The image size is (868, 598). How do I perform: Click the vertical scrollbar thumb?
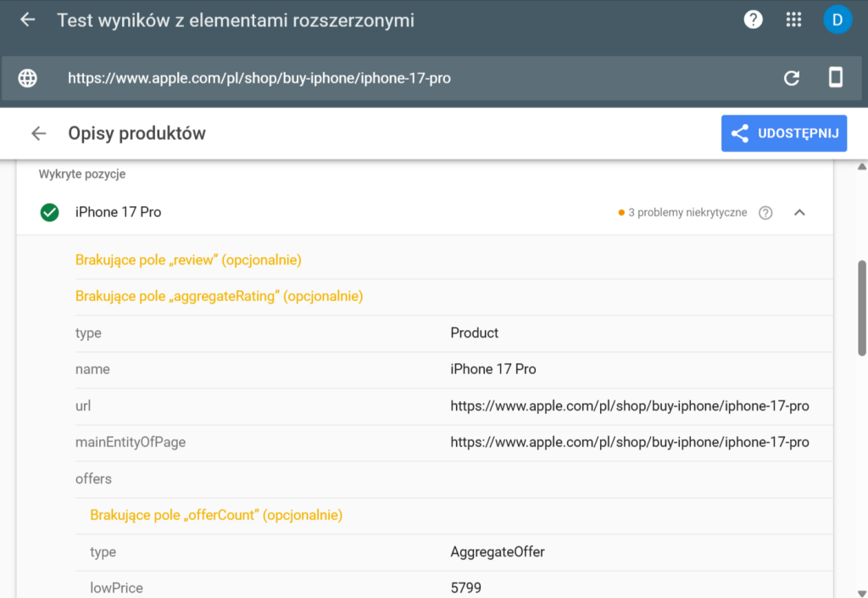[862, 307]
